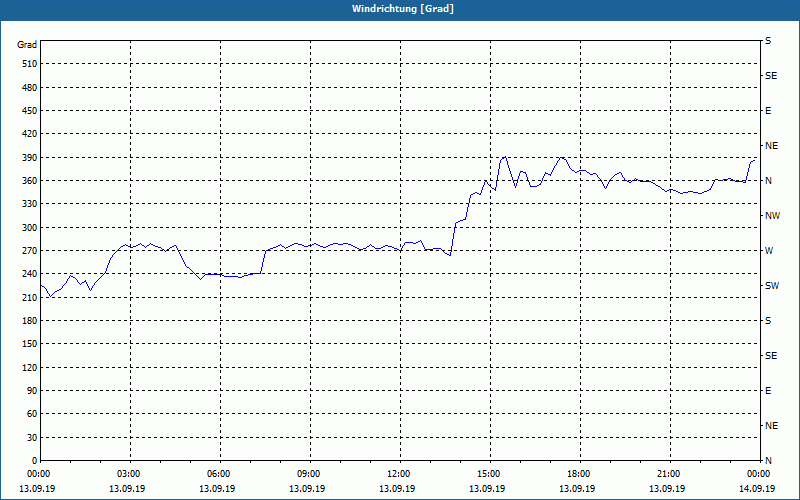Click the 00:00 label above 14.09.19
Viewport: 800px width, 500px height.
tap(759, 474)
